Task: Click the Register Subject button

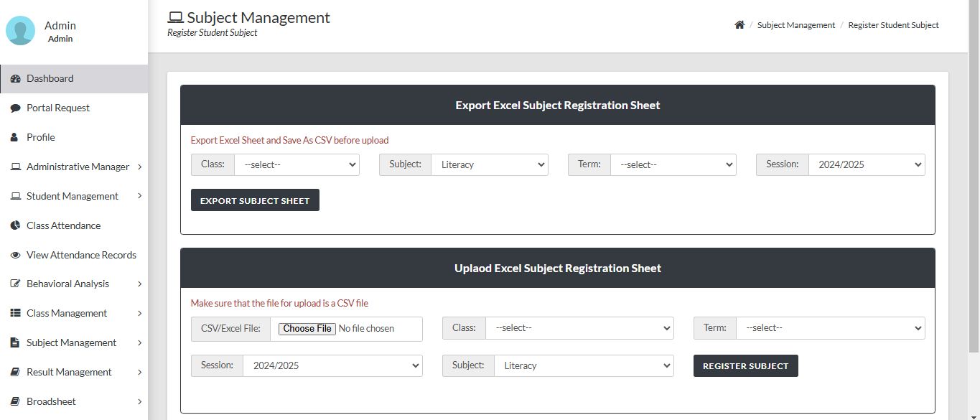Action: tap(745, 365)
